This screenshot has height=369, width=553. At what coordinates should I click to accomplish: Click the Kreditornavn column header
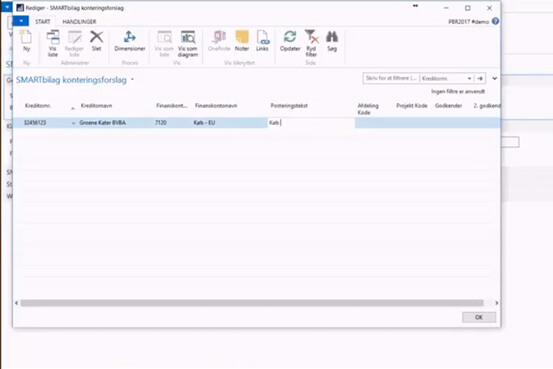coord(97,105)
